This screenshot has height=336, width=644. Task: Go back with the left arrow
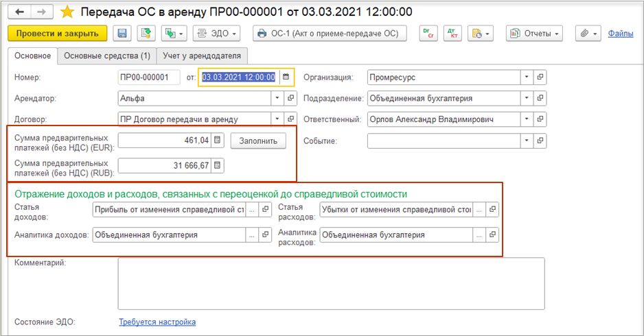click(x=19, y=12)
